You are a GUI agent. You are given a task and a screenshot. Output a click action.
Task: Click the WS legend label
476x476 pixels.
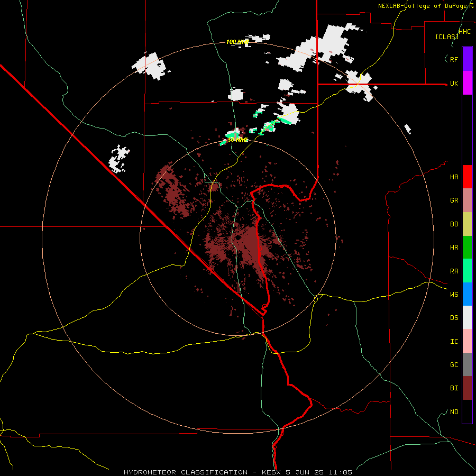(454, 295)
